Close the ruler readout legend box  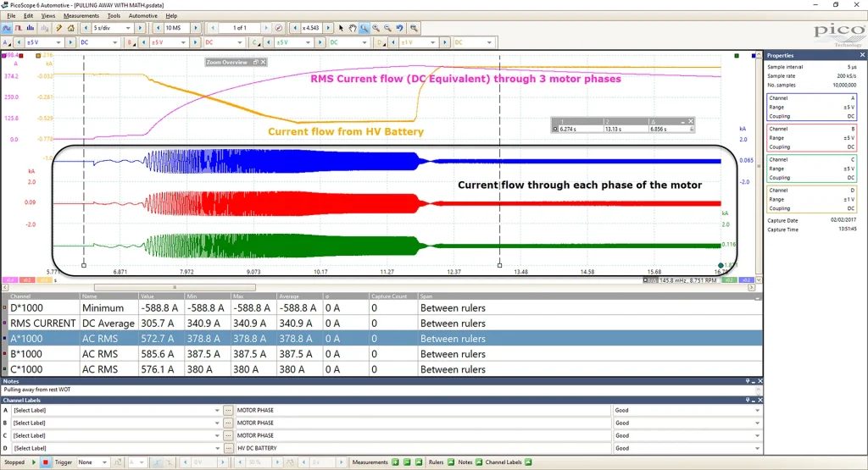[x=690, y=121]
